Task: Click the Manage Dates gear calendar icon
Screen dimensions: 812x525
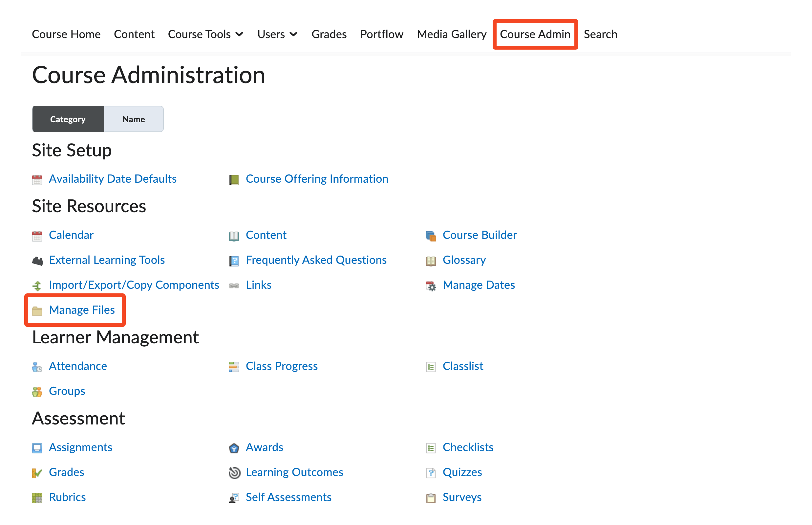Action: coord(431,286)
